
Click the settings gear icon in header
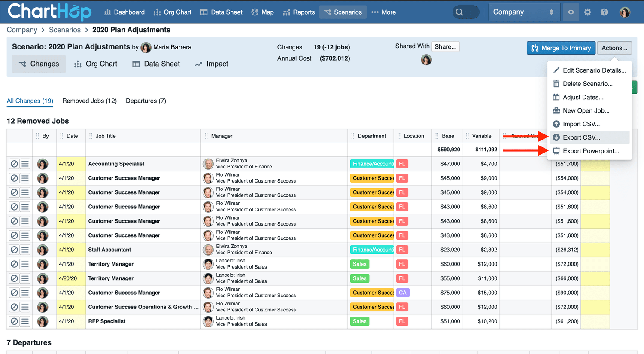[x=587, y=12]
